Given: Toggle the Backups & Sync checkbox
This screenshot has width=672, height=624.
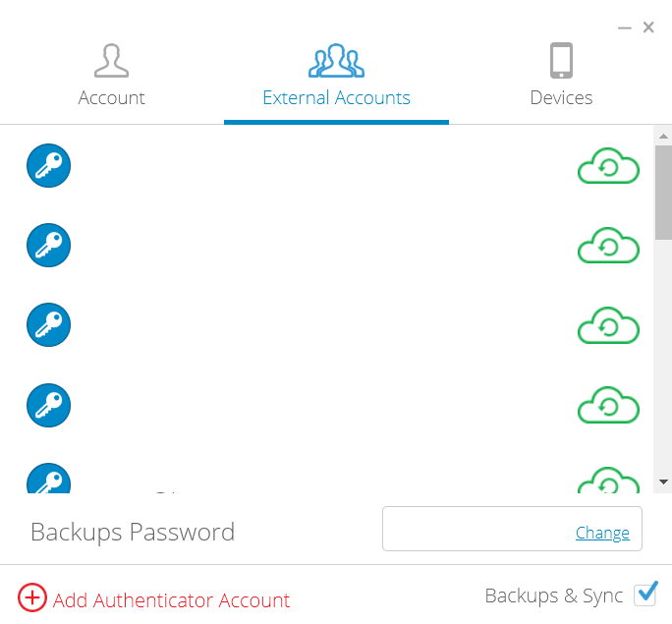Looking at the screenshot, I should 645,594.
